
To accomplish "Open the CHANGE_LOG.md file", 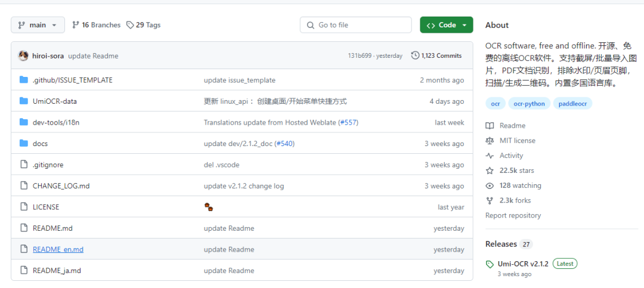I will pyautogui.click(x=61, y=186).
